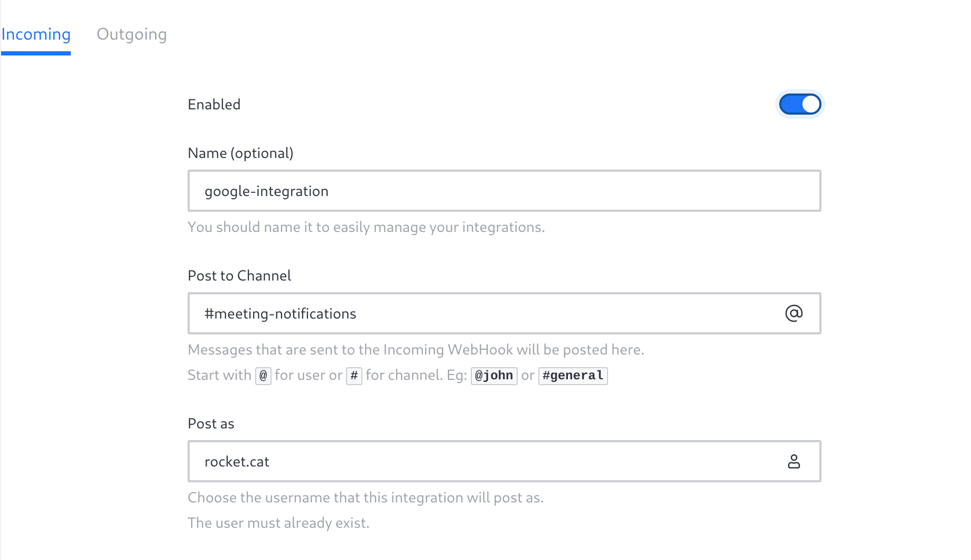Click the "Post to Channel" label
Image resolution: width=971 pixels, height=560 pixels.
point(239,276)
